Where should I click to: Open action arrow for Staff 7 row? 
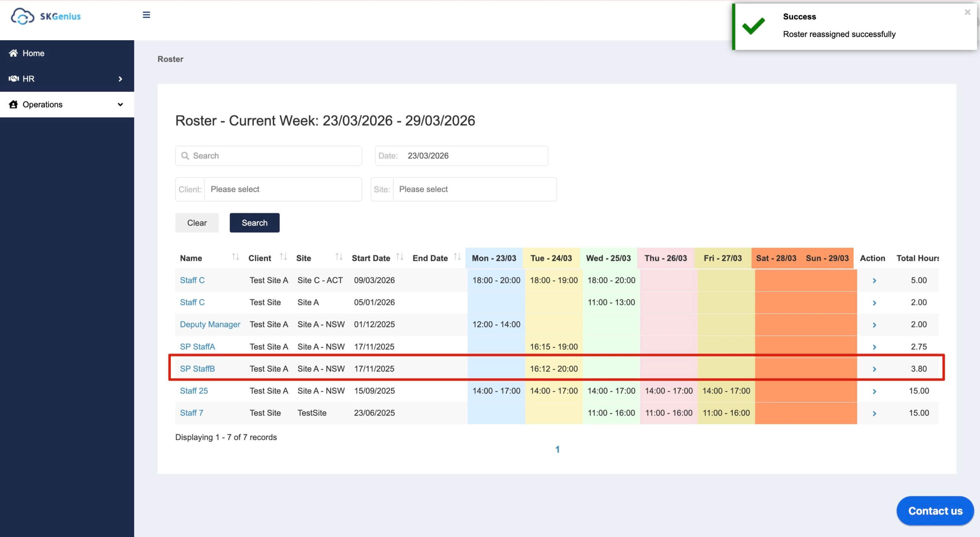coord(874,413)
